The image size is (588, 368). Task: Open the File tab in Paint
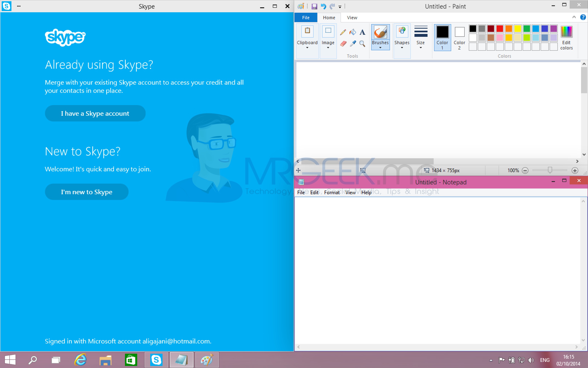tap(306, 18)
